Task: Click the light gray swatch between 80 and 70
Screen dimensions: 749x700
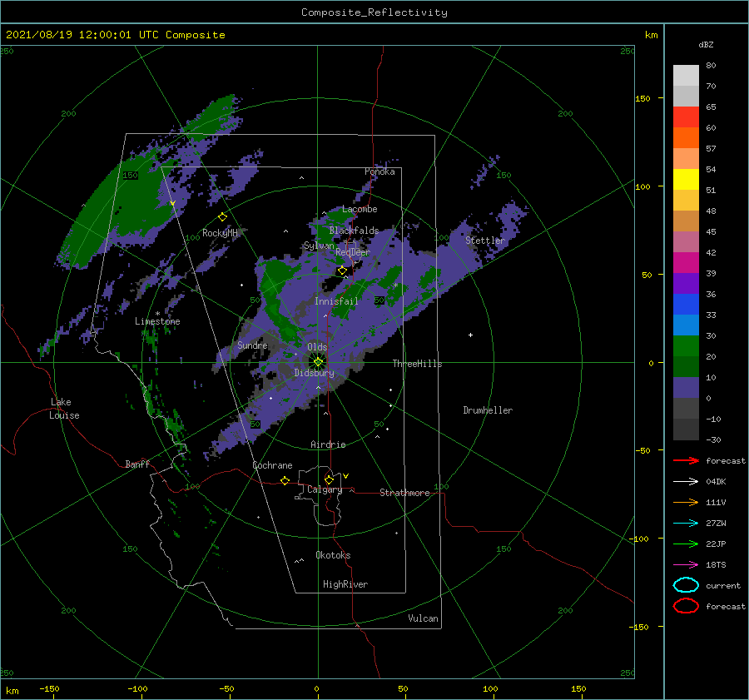Action: pyautogui.click(x=686, y=75)
